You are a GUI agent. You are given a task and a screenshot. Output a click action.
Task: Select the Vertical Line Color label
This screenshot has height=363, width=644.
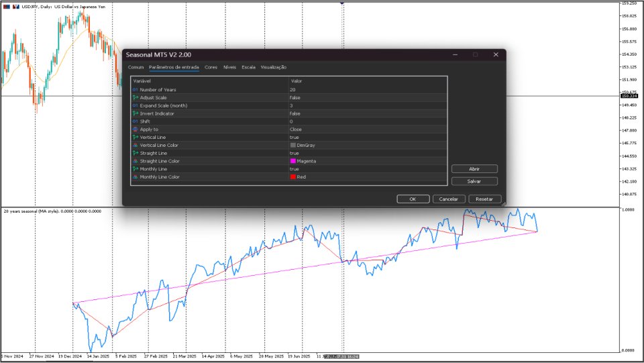click(159, 146)
